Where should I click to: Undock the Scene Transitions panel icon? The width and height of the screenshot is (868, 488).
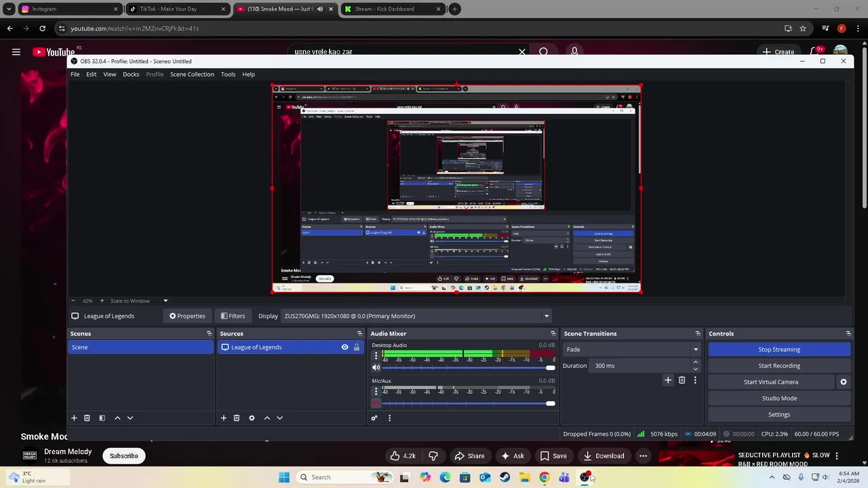point(698,333)
